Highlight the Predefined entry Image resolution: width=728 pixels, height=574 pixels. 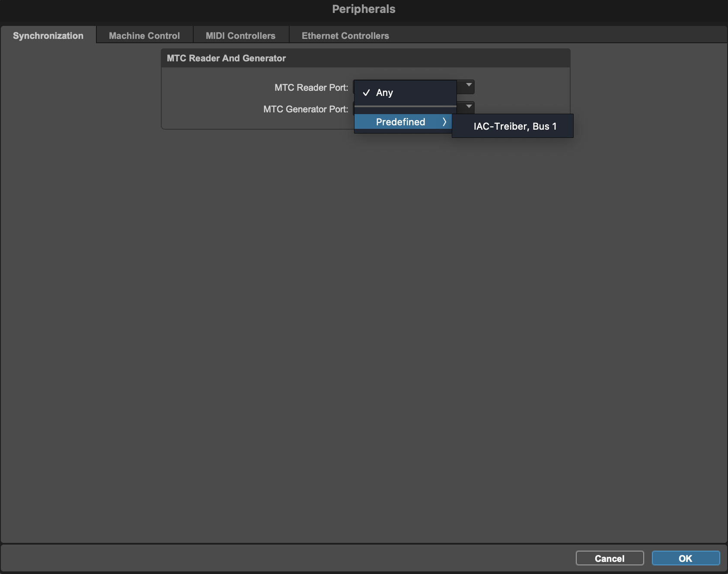(x=400, y=121)
